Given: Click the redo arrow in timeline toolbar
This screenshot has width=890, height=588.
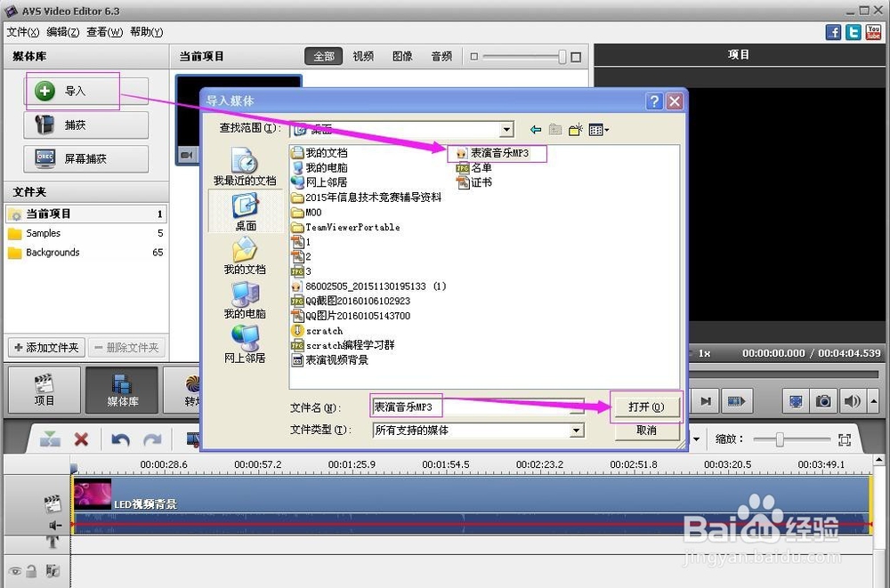Looking at the screenshot, I should tap(152, 439).
